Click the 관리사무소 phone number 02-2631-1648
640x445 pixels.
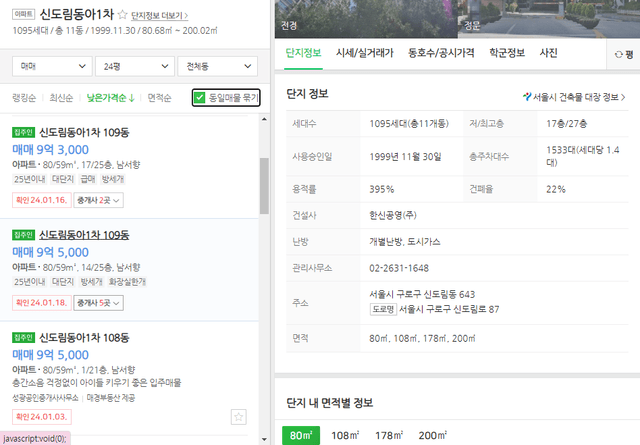pyautogui.click(x=399, y=268)
